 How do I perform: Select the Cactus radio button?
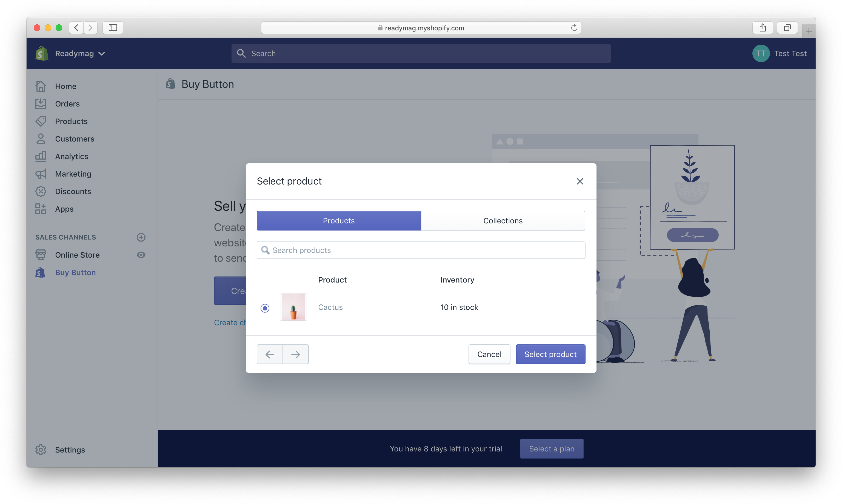[265, 308]
